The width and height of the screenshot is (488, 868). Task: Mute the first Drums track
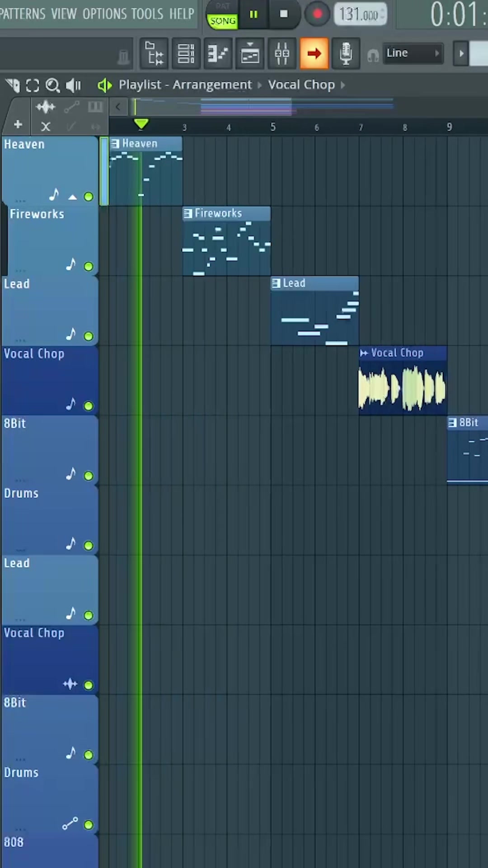(x=89, y=545)
